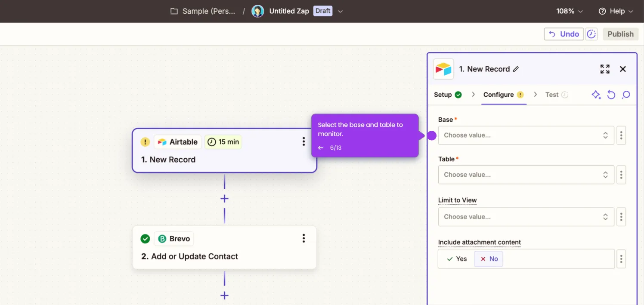
Task: Open three-dot menu on Airtable step
Action: [303, 142]
